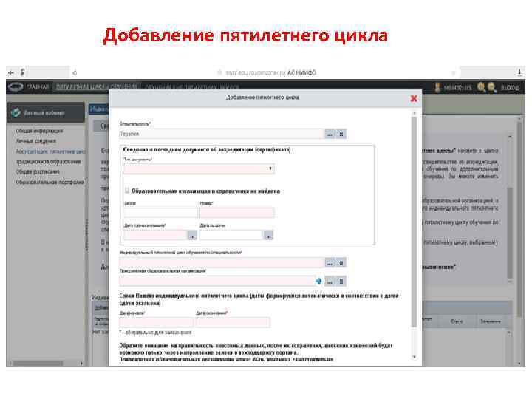Click the Дата окончания input field

coord(233,322)
